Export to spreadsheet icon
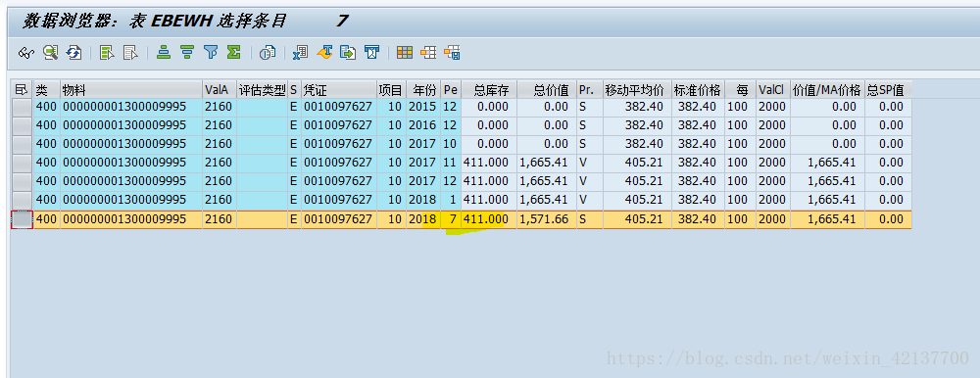 [301, 53]
